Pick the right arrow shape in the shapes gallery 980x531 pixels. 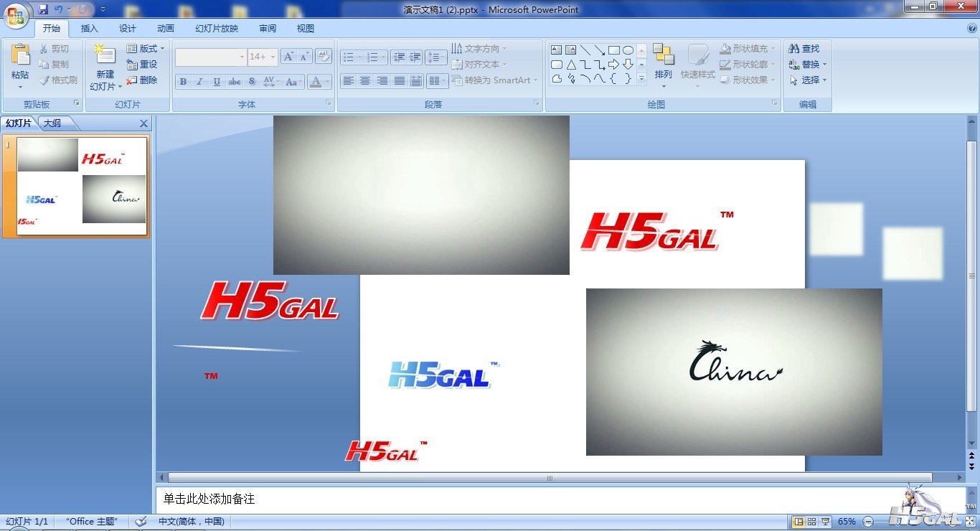pos(613,65)
